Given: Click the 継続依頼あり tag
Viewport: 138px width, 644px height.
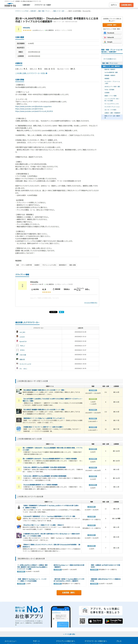Looking at the screenshot, I should pos(63,265).
